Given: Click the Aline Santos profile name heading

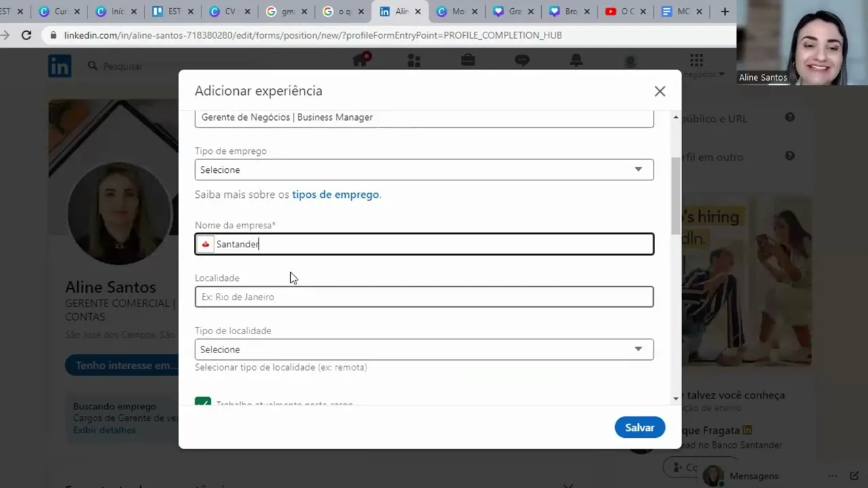Looking at the screenshot, I should [111, 287].
